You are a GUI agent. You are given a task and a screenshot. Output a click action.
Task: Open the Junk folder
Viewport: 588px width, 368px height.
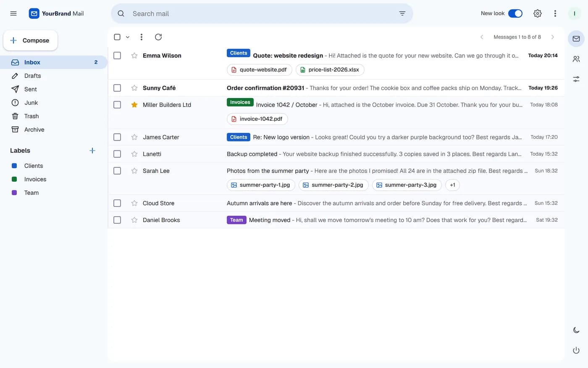(54, 103)
